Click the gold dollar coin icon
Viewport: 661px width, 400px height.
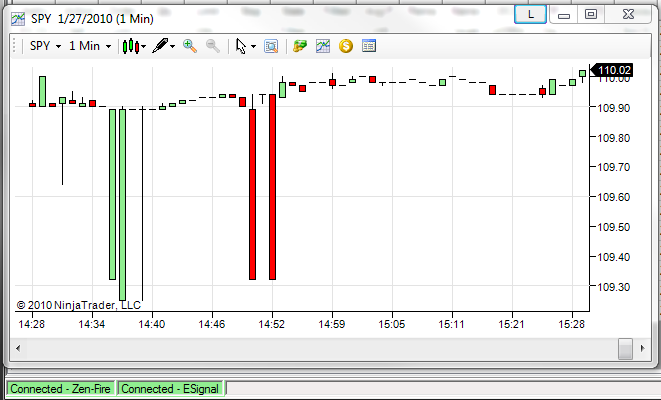pyautogui.click(x=346, y=46)
